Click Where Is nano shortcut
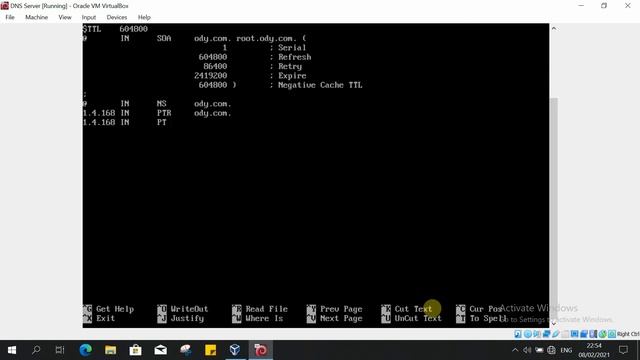The height and width of the screenshot is (360, 640). click(264, 318)
